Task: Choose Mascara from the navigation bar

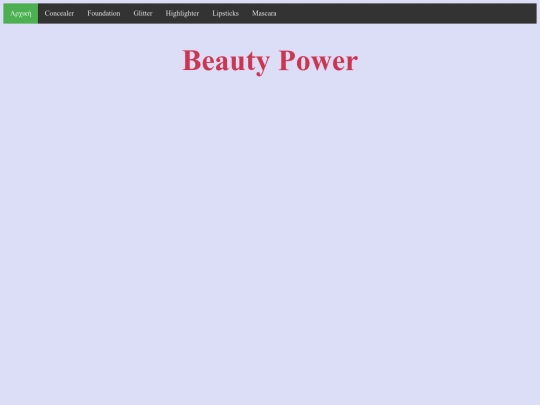Action: [264, 13]
